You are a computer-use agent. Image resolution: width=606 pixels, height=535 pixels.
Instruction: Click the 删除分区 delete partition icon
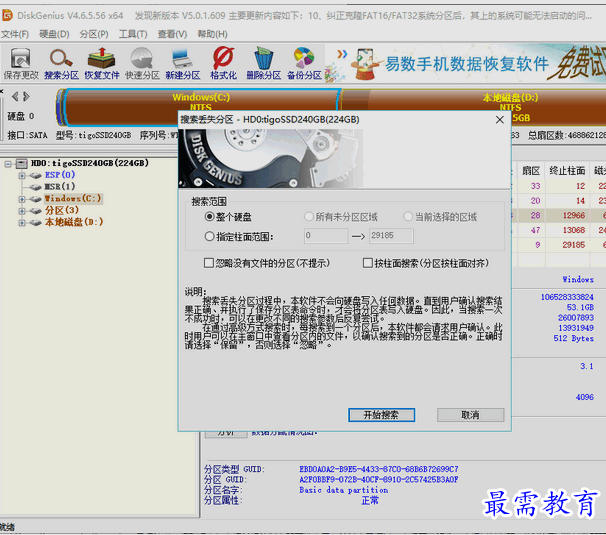pos(264,63)
